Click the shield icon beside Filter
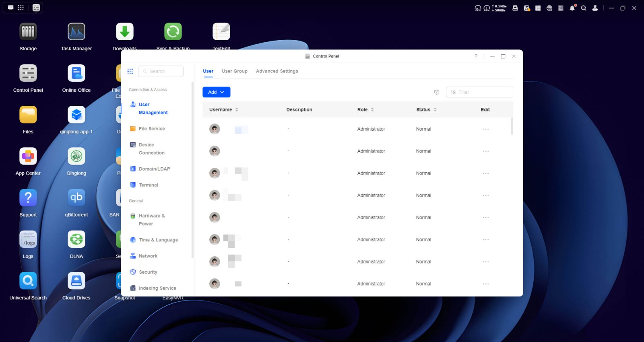This screenshot has height=342, width=644. click(x=437, y=92)
